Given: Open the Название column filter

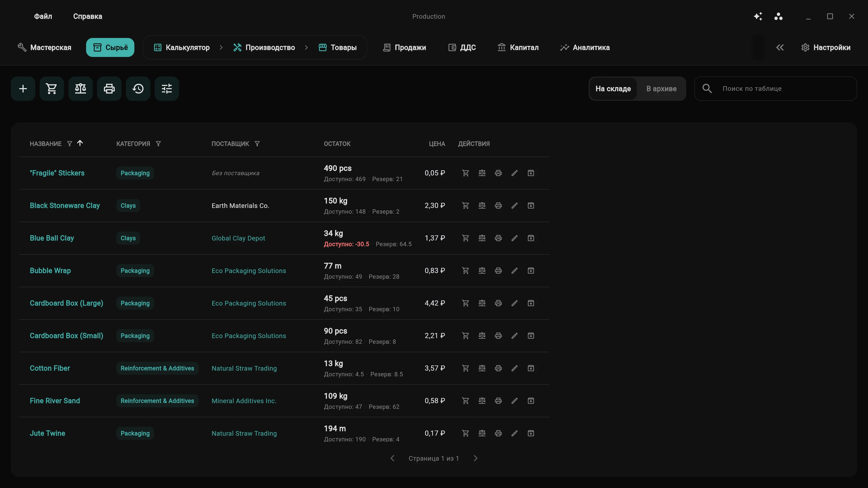Looking at the screenshot, I should click(x=69, y=144).
